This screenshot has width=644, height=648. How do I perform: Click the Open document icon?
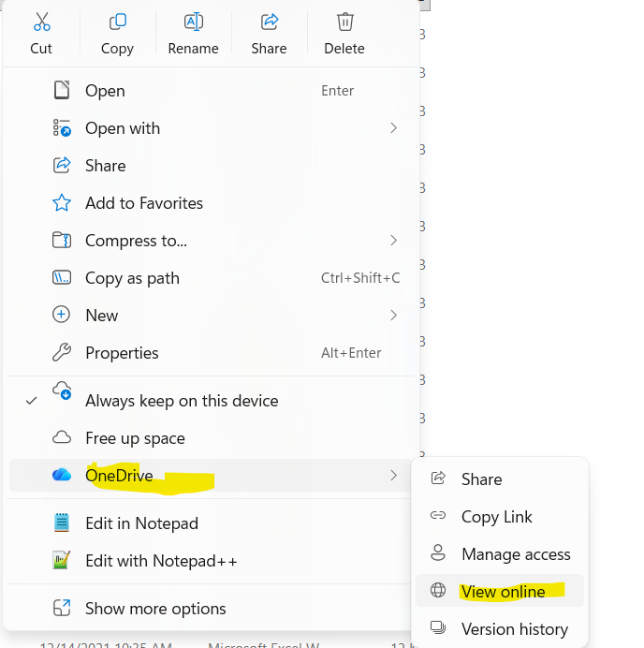[62, 90]
